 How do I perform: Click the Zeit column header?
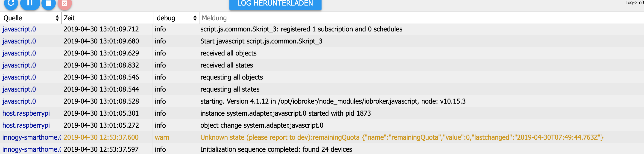tap(107, 18)
